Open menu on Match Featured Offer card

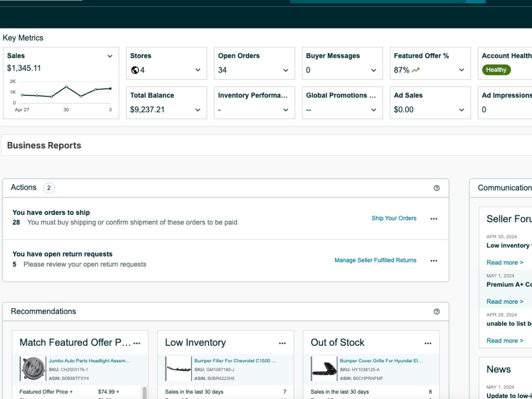(137, 343)
